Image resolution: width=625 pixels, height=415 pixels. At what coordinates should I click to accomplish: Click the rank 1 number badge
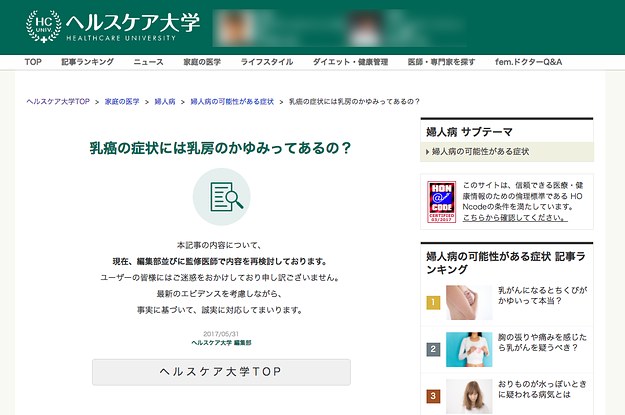click(433, 302)
